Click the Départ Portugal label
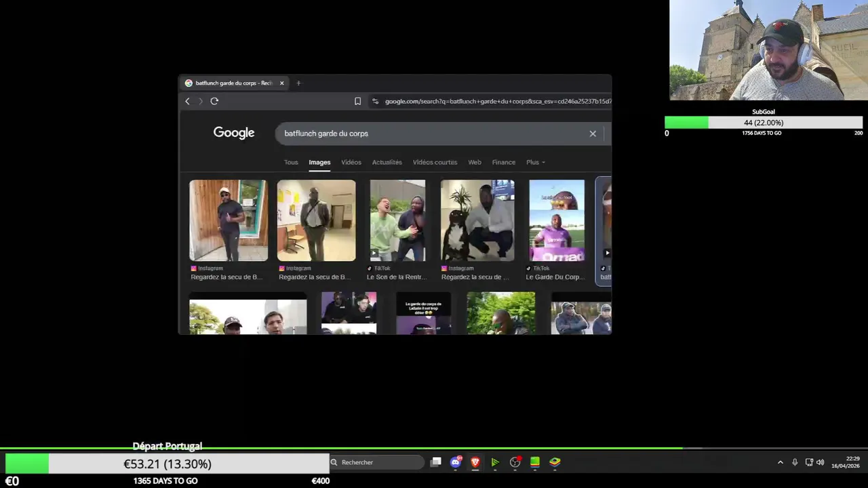The height and width of the screenshot is (488, 868). click(x=167, y=446)
